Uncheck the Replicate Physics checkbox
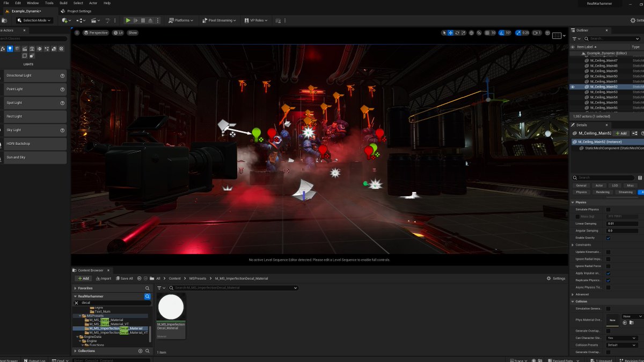The width and height of the screenshot is (644, 362). [608, 280]
